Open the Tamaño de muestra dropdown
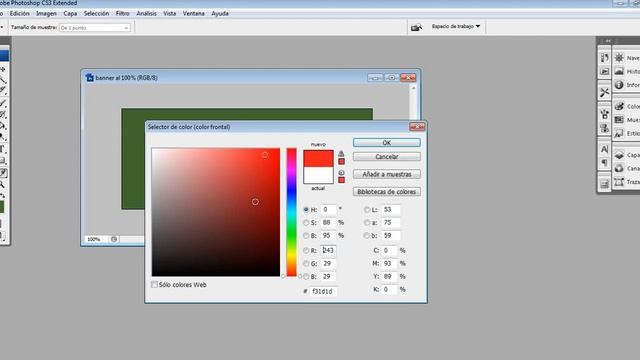 [95, 28]
